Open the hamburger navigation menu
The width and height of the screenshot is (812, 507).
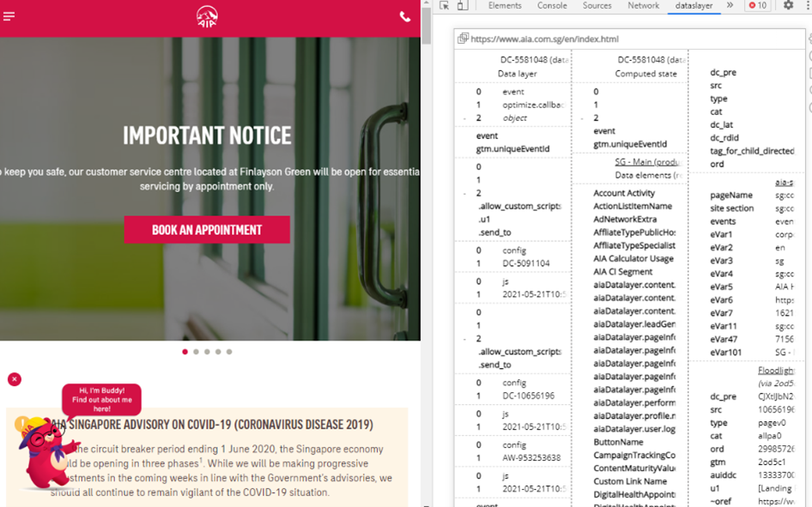click(x=9, y=16)
